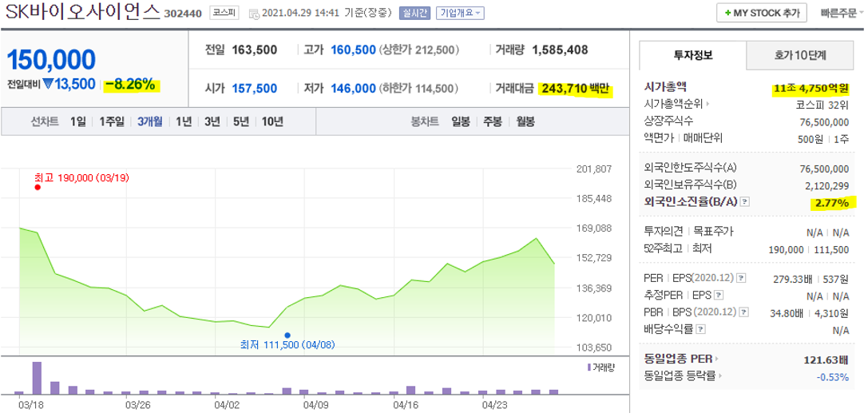Click the current price 150,000

(51, 60)
